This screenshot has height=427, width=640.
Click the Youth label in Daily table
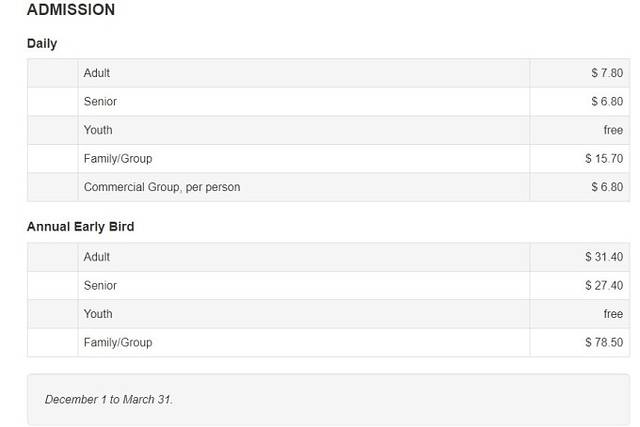(x=98, y=130)
